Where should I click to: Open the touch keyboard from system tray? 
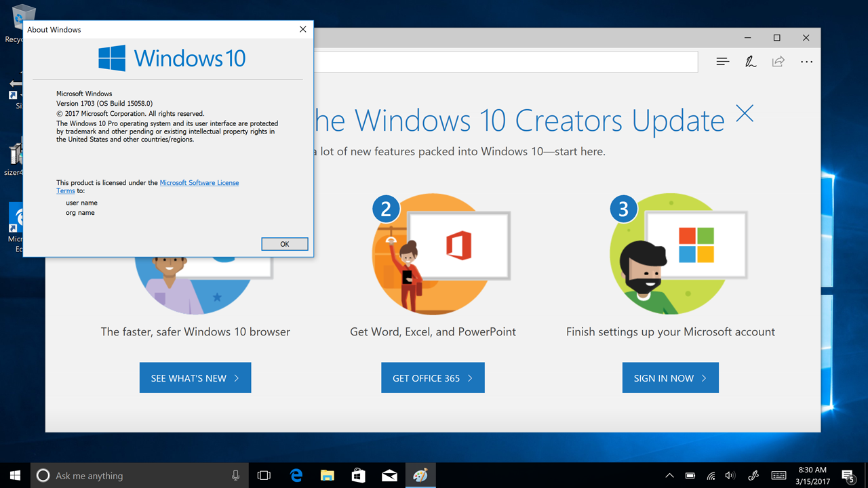click(778, 475)
